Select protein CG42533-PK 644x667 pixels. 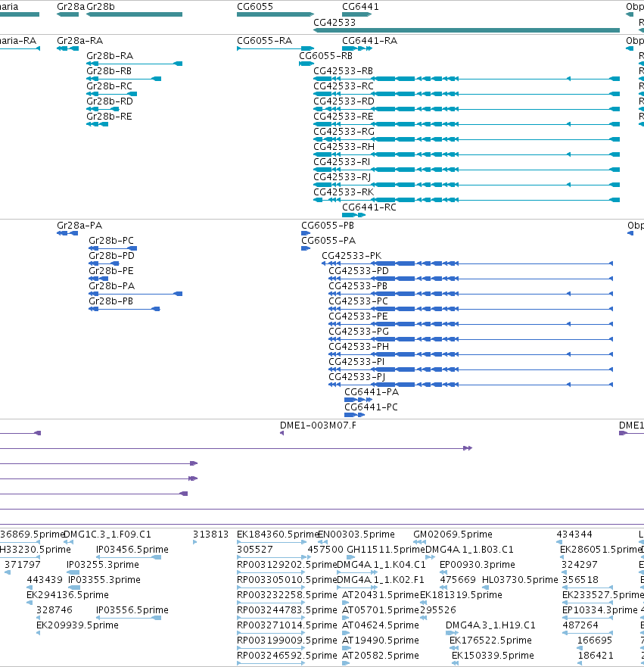[467, 263]
